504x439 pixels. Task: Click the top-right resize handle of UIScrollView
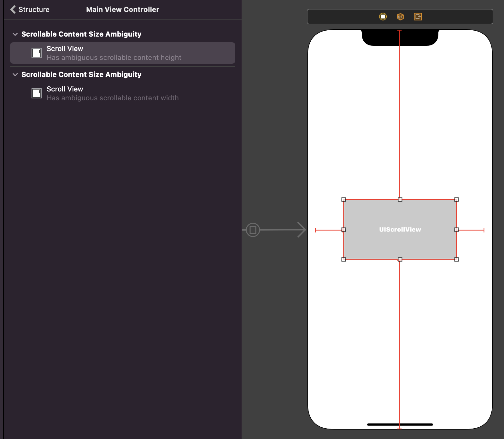(x=456, y=200)
